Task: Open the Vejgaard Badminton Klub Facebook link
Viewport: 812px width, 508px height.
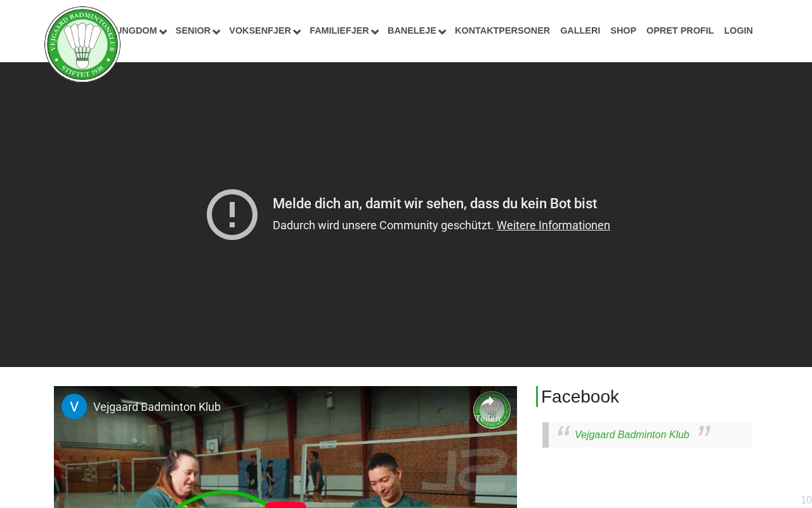Action: pos(632,435)
